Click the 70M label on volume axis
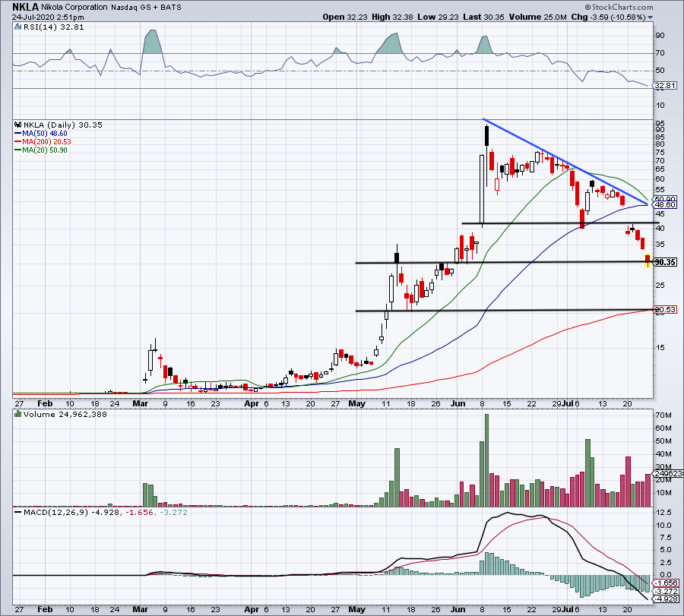Image resolution: width=684 pixels, height=616 pixels. (663, 415)
